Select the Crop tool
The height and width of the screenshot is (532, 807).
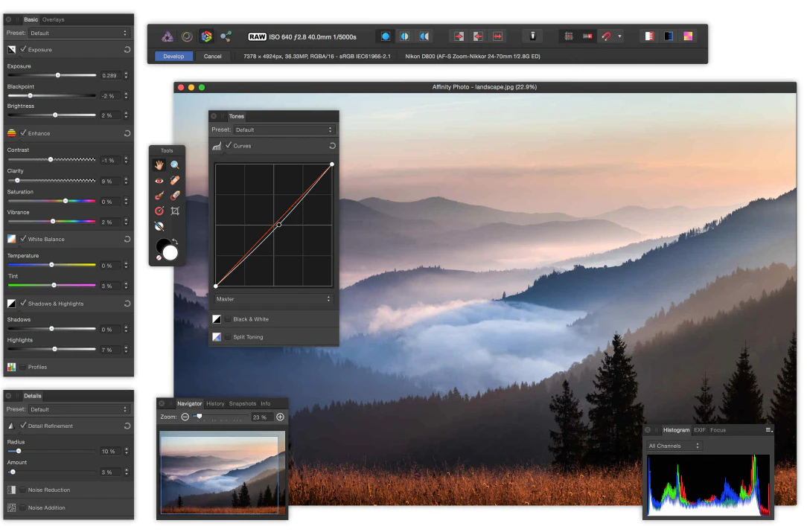pos(175,211)
